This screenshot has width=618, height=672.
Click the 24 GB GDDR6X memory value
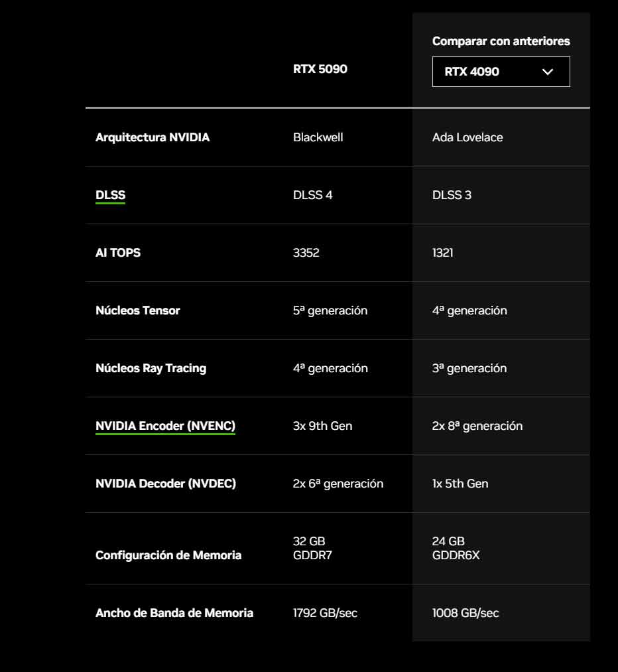(456, 548)
